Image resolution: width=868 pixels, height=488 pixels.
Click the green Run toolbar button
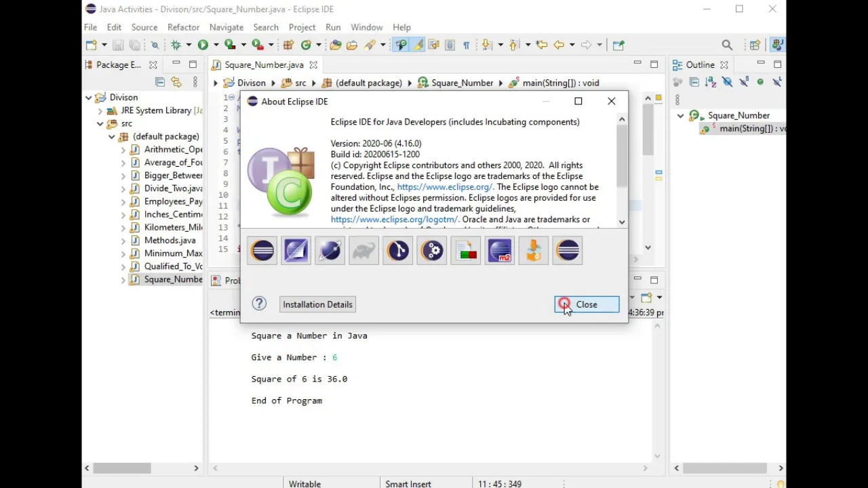pos(203,45)
